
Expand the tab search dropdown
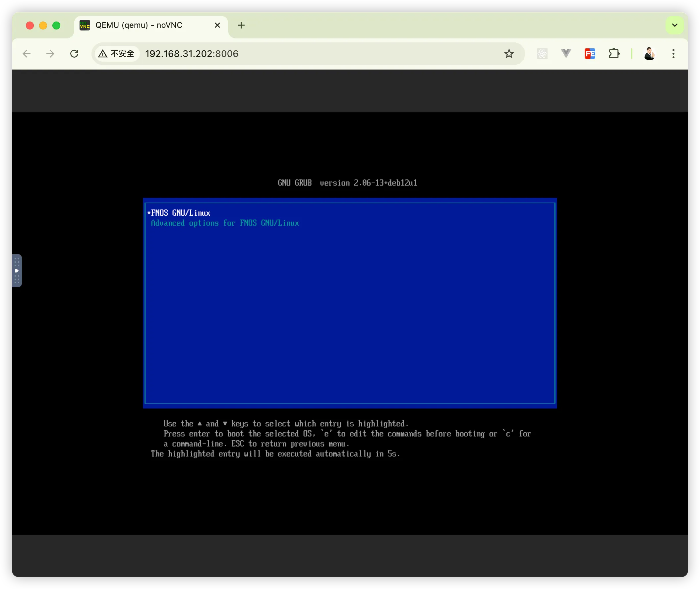pyautogui.click(x=674, y=25)
